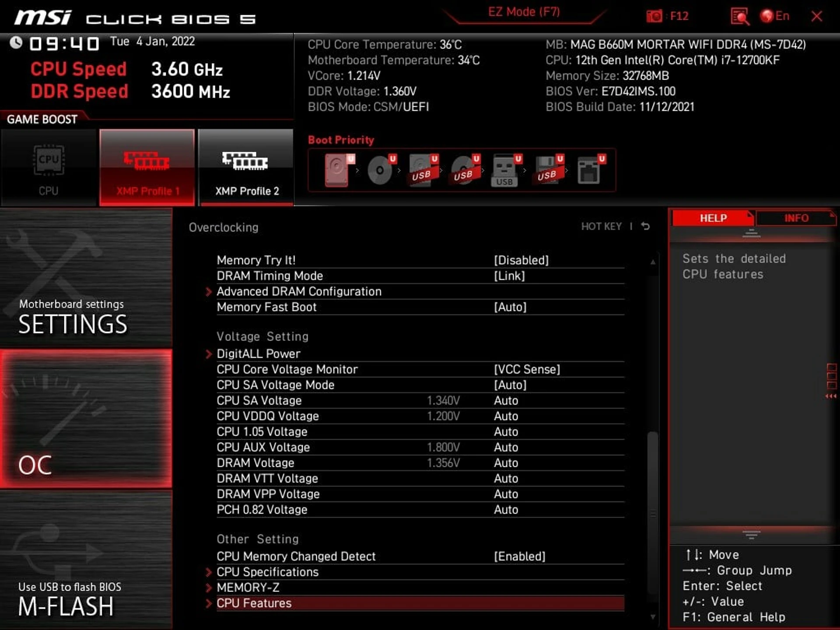840x630 pixels.
Task: Click the GAME BOOST label
Action: pos(42,119)
